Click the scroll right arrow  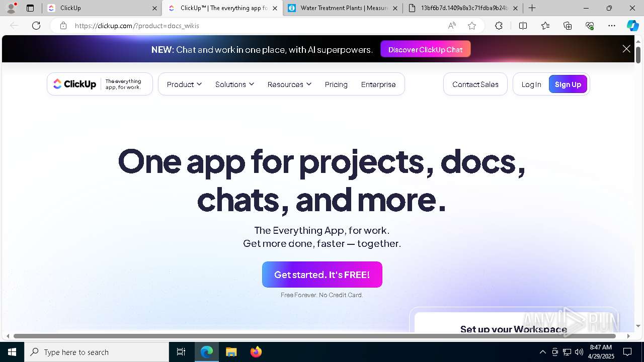[628, 336]
